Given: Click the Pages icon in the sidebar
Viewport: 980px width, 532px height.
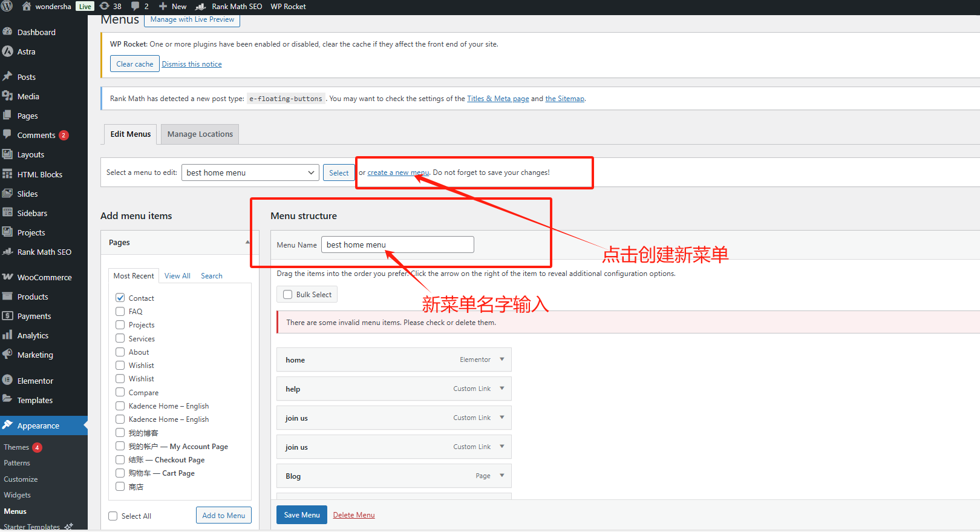Looking at the screenshot, I should coord(7,115).
